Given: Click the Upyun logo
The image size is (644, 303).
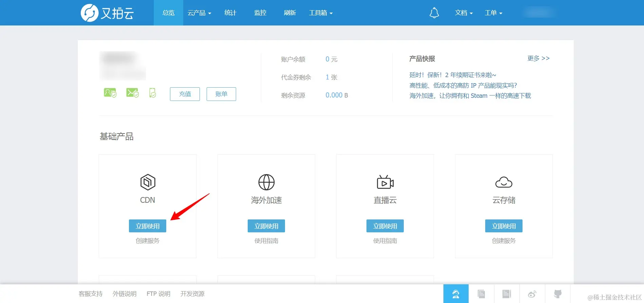Looking at the screenshot, I should click(x=107, y=13).
